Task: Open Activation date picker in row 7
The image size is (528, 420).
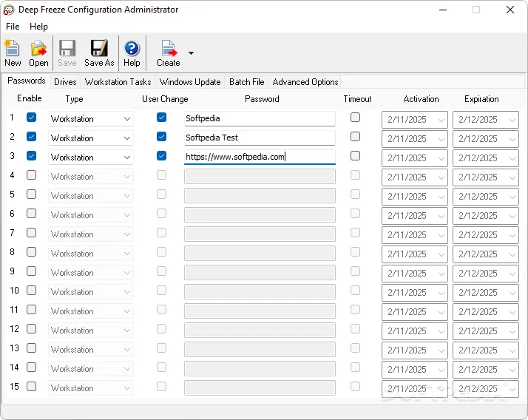Action: tap(415, 234)
